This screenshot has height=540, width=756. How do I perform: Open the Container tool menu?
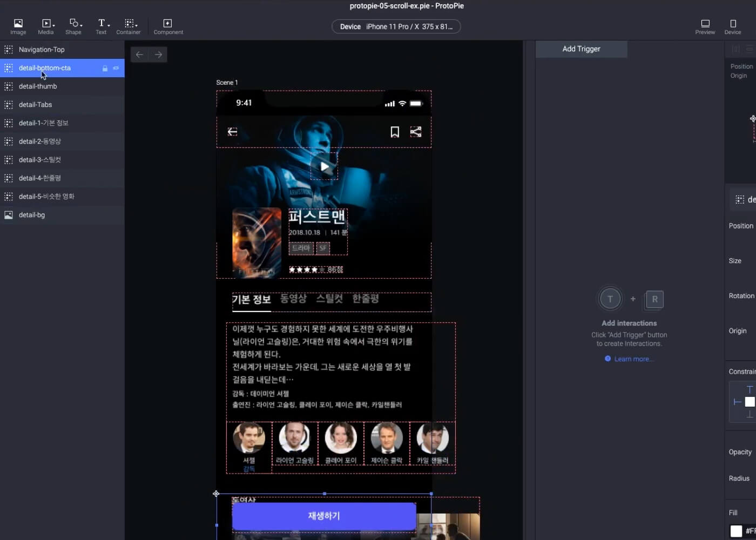tap(129, 26)
